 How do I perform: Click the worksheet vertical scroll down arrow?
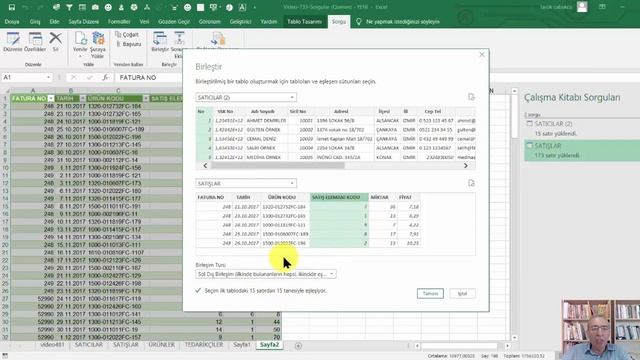click(x=514, y=338)
